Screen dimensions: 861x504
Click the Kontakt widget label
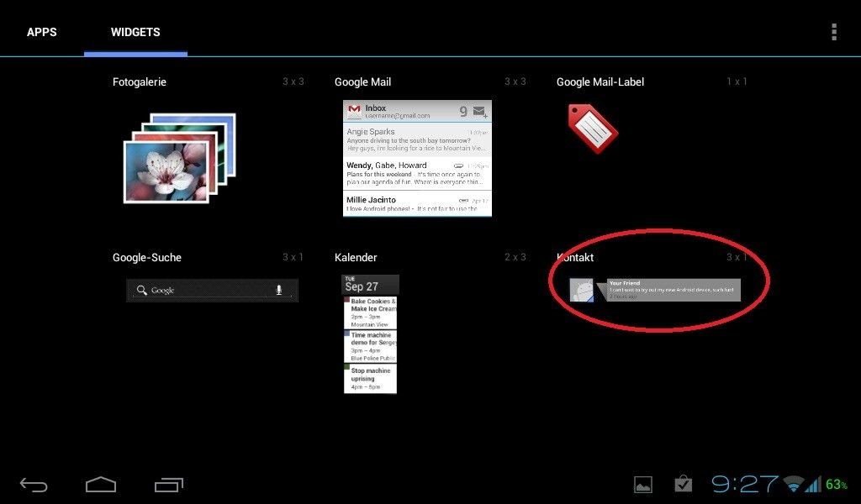pyautogui.click(x=575, y=258)
